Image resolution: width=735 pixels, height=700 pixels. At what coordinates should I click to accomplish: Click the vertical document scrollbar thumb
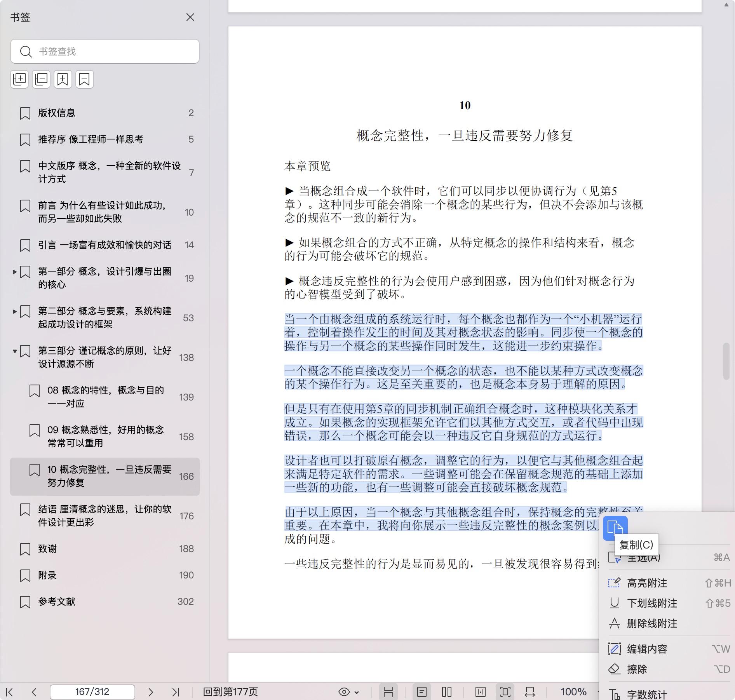tap(726, 361)
